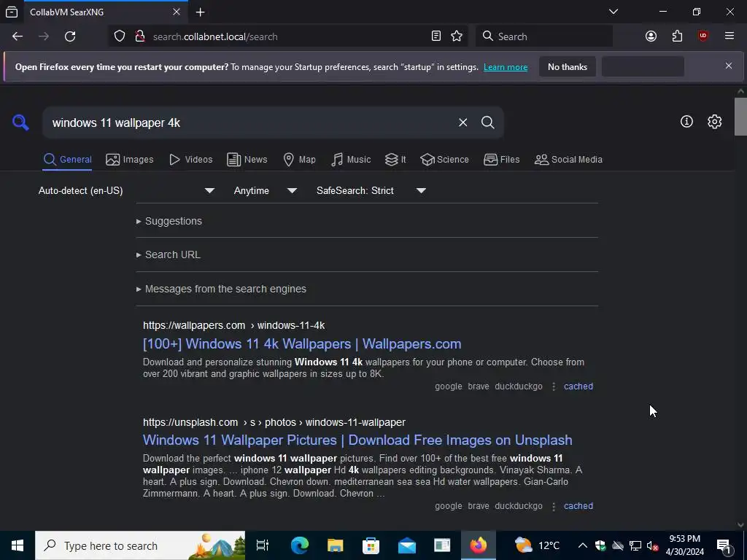Viewport: 747px width, 560px height.
Task: Switch to the Music tab
Action: coord(351,160)
